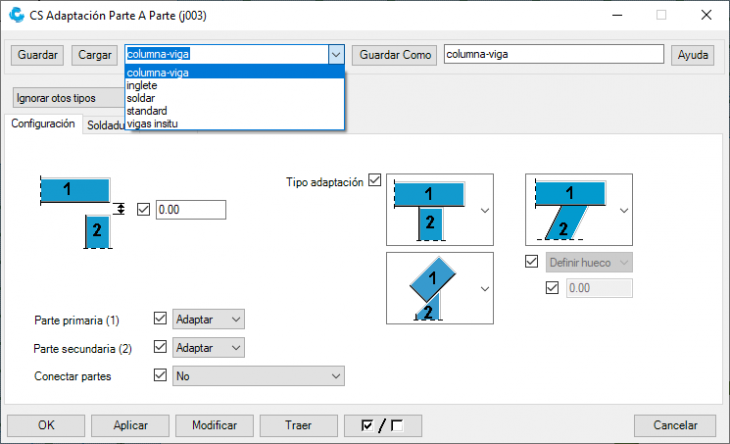Viewport: 730px width, 444px height.
Task: Toggle the Tipo adaptación checkbox
Action: click(375, 181)
